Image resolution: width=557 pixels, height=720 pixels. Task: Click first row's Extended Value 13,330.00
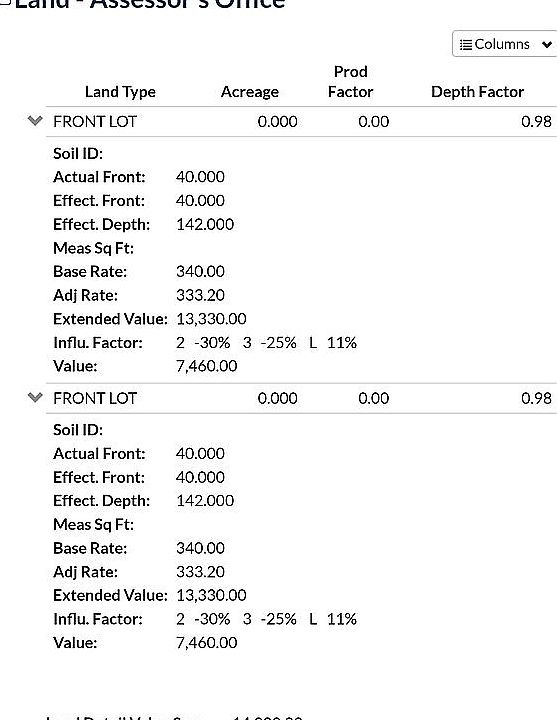tap(211, 319)
